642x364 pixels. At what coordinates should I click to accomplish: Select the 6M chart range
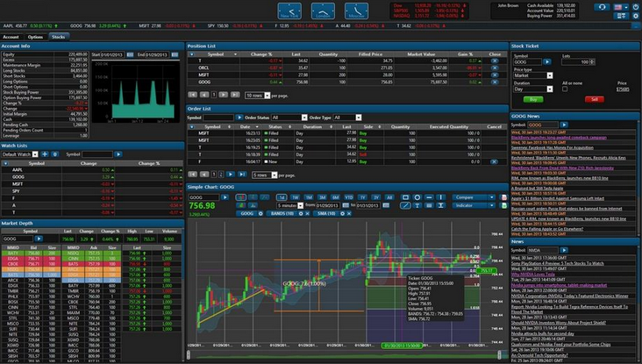335,197
